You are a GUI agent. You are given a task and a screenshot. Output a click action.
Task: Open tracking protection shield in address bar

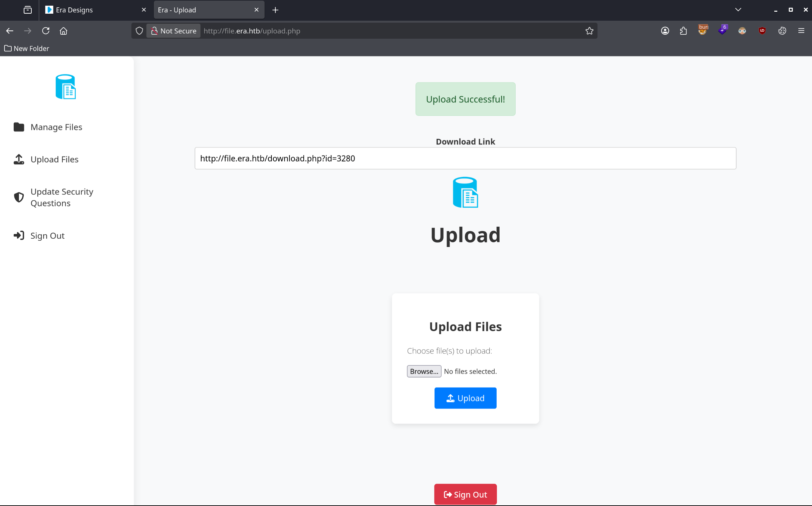pos(140,31)
